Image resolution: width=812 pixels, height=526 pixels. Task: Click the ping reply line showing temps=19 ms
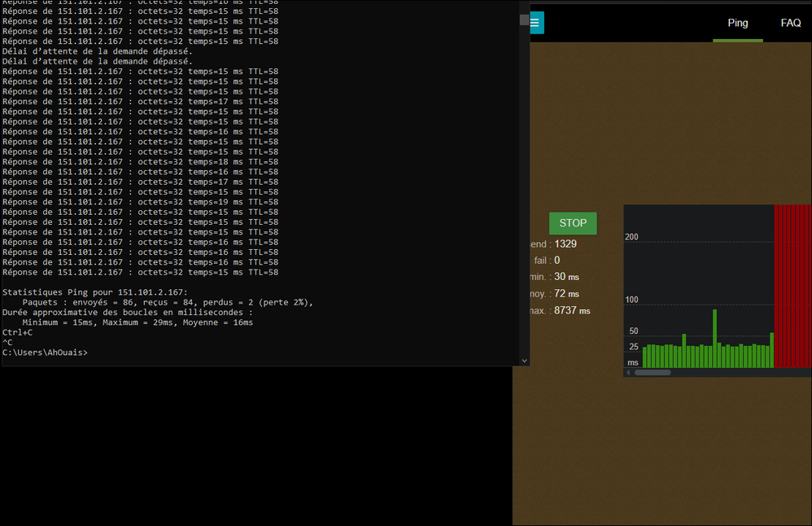point(140,202)
